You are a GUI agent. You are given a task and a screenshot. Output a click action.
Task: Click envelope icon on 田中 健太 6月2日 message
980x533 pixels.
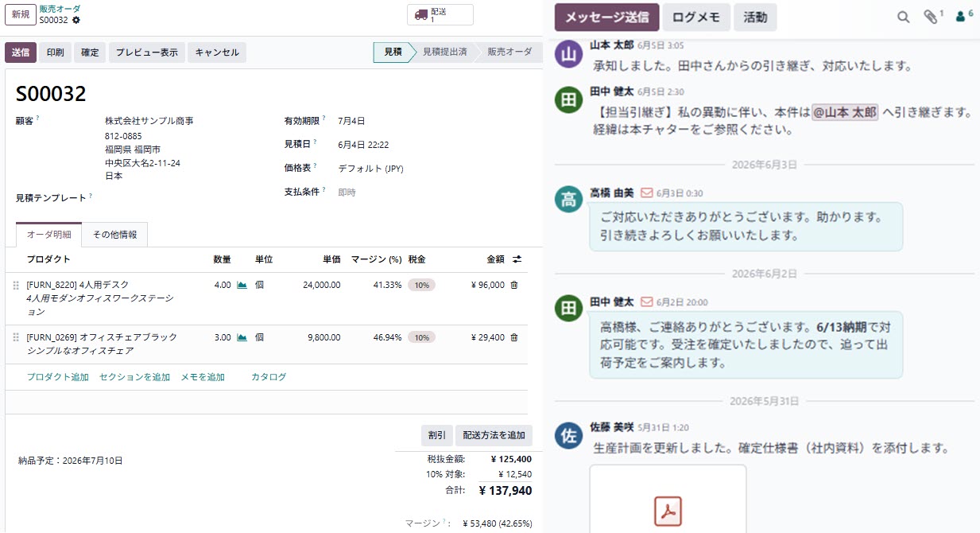[646, 302]
